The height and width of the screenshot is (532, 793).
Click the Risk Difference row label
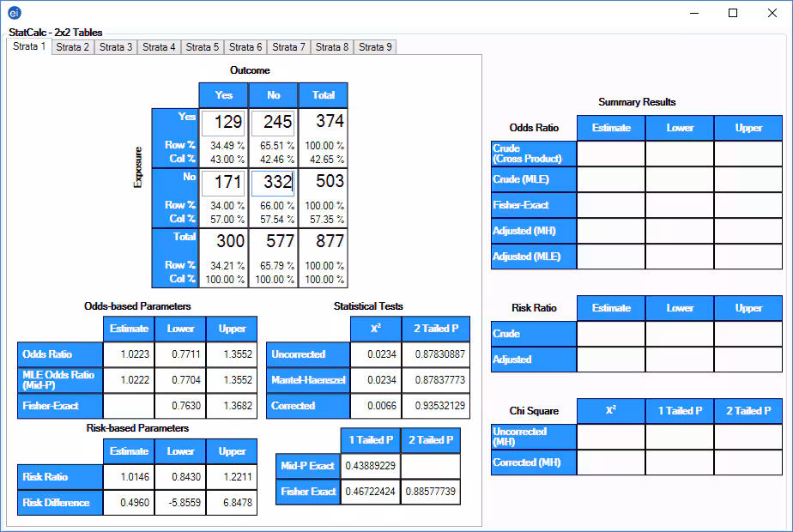[60, 503]
